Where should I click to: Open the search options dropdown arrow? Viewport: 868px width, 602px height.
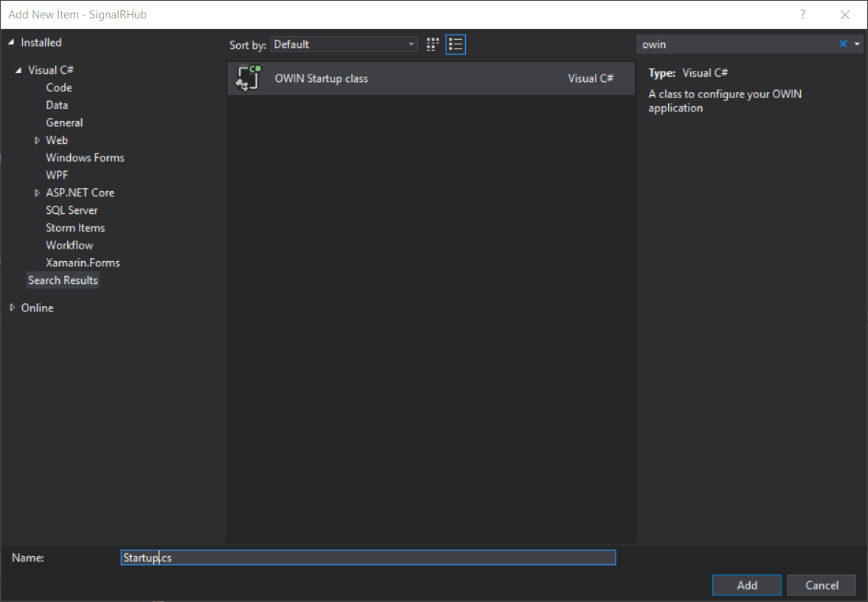coord(857,44)
